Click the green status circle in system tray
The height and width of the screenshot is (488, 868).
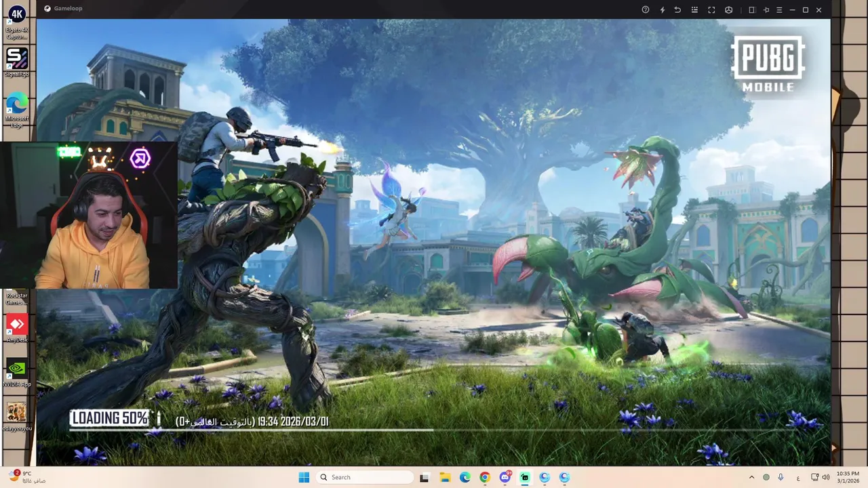(x=766, y=477)
